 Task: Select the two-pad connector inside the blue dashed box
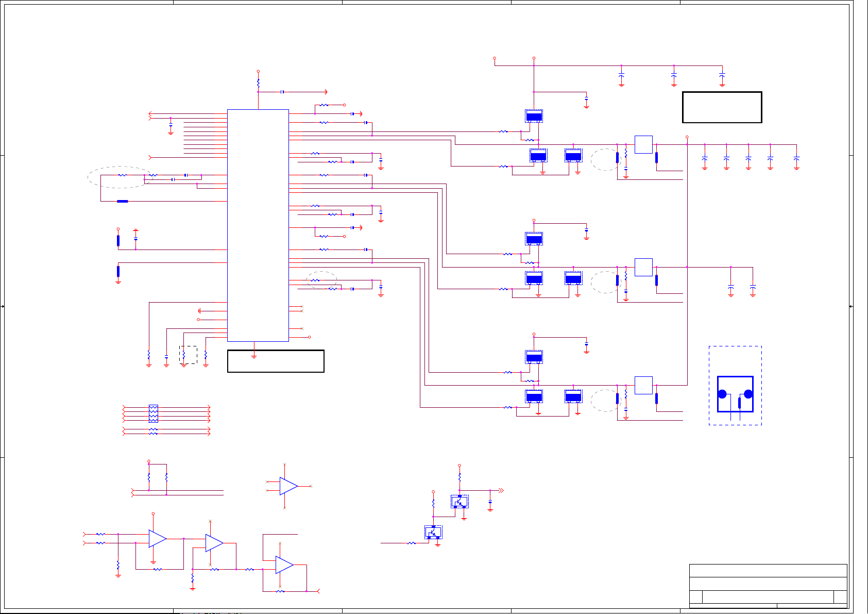click(735, 394)
